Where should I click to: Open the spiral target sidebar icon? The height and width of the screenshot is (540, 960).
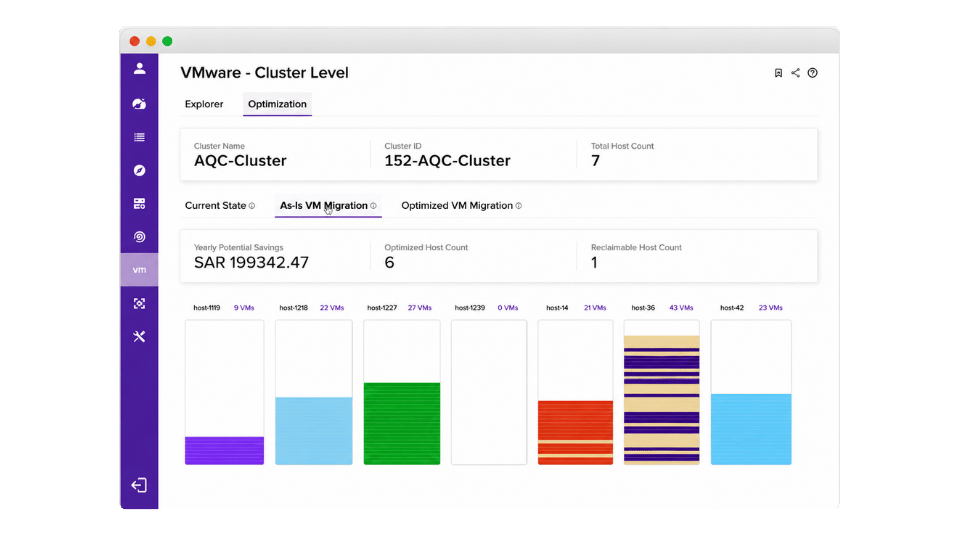pyautogui.click(x=140, y=237)
